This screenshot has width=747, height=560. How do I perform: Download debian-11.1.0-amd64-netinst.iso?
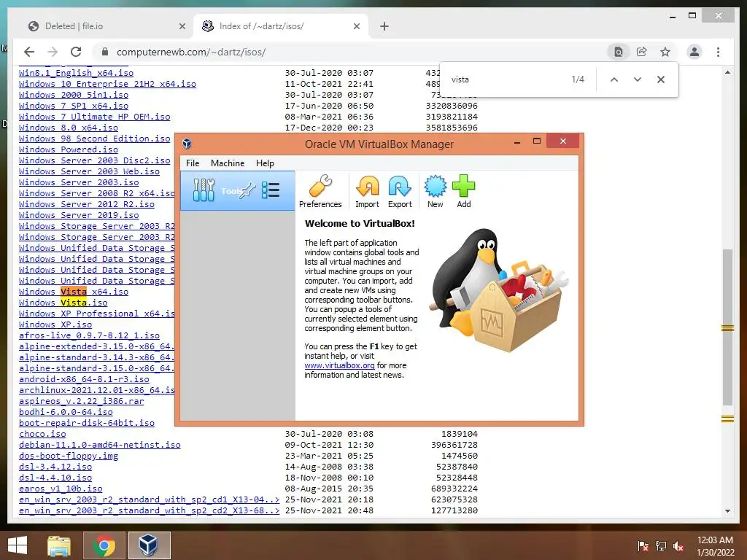(99, 445)
